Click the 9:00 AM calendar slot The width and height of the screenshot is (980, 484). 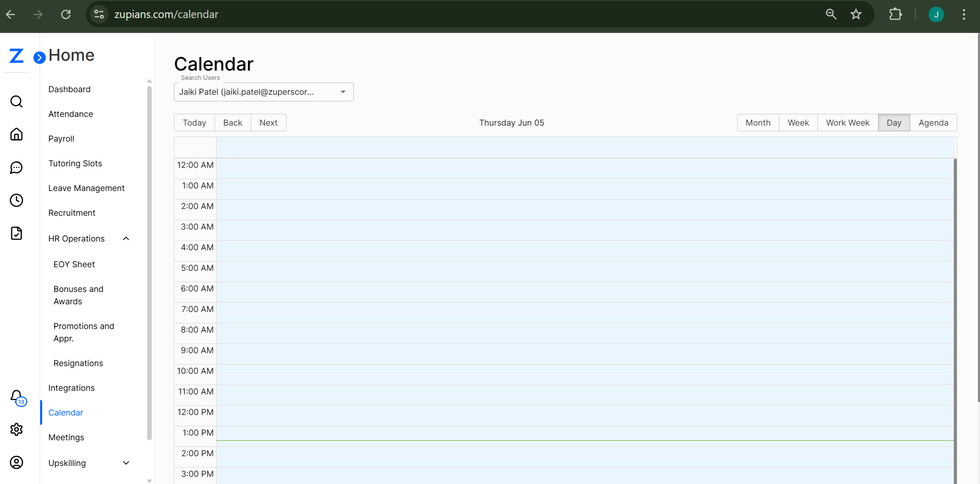[x=566, y=354]
